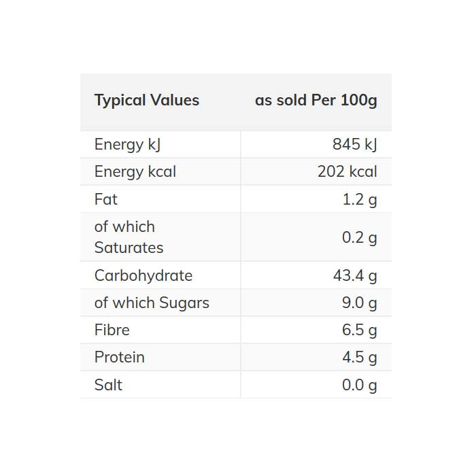Select the Salt row label
Screen dimensions: 476x476
(109, 385)
